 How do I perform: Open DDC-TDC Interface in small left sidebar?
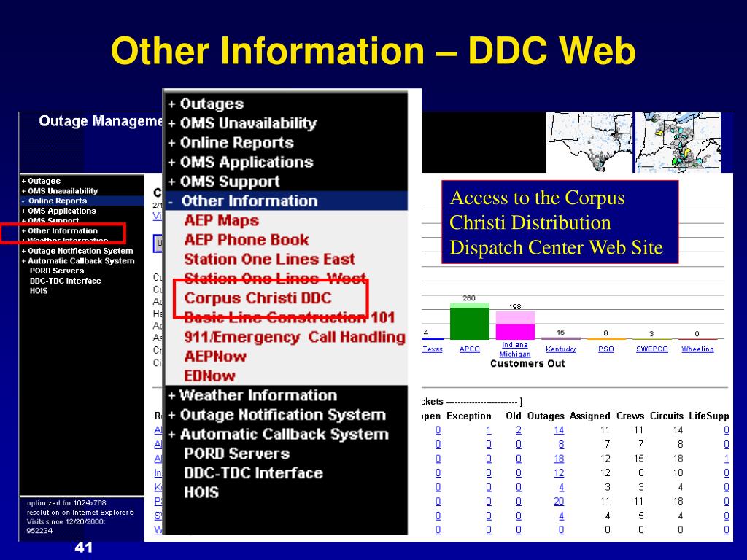(65, 281)
